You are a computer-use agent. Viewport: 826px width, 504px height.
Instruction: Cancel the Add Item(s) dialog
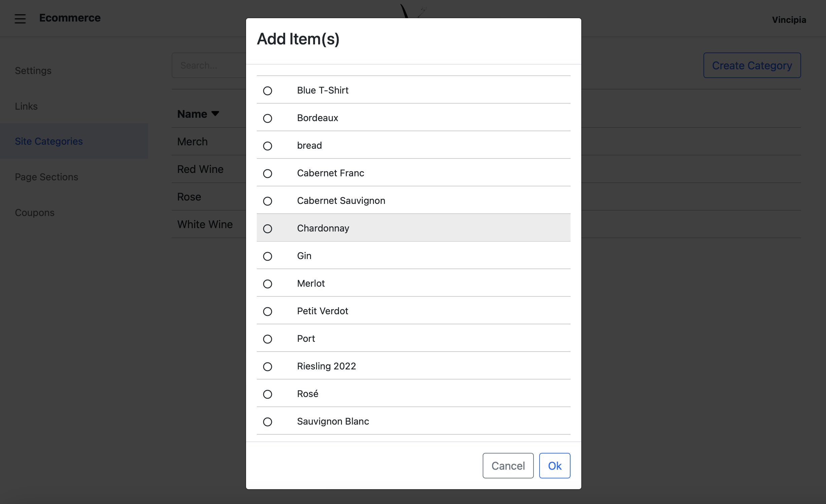point(508,466)
